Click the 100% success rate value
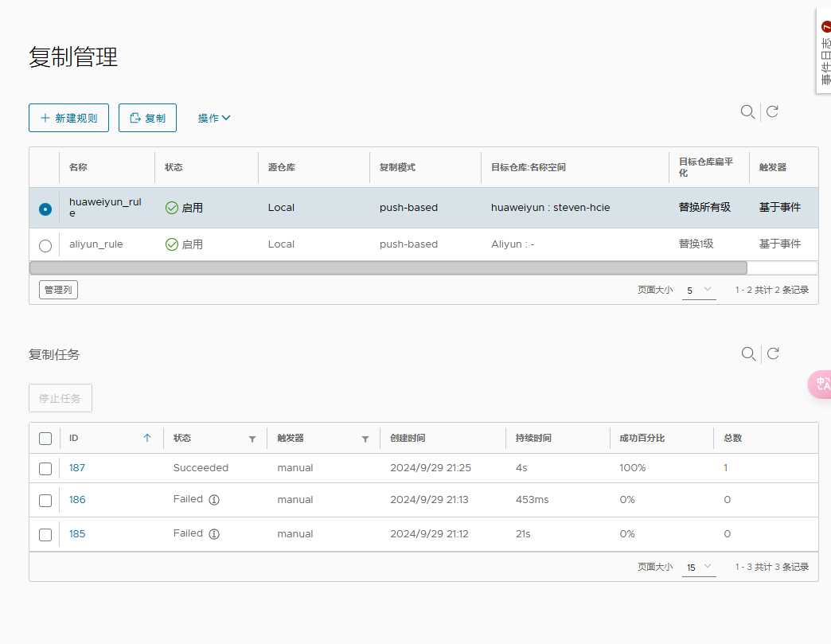Viewport: 831px width, 644px height. coord(633,468)
